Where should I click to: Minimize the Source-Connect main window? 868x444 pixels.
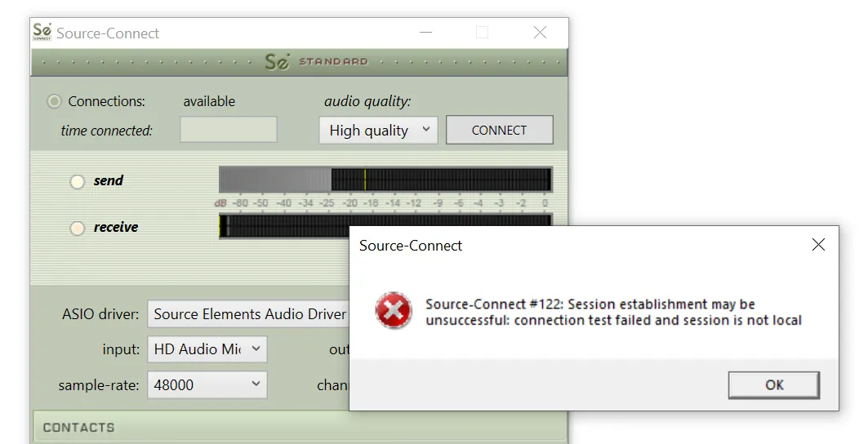coord(425,33)
